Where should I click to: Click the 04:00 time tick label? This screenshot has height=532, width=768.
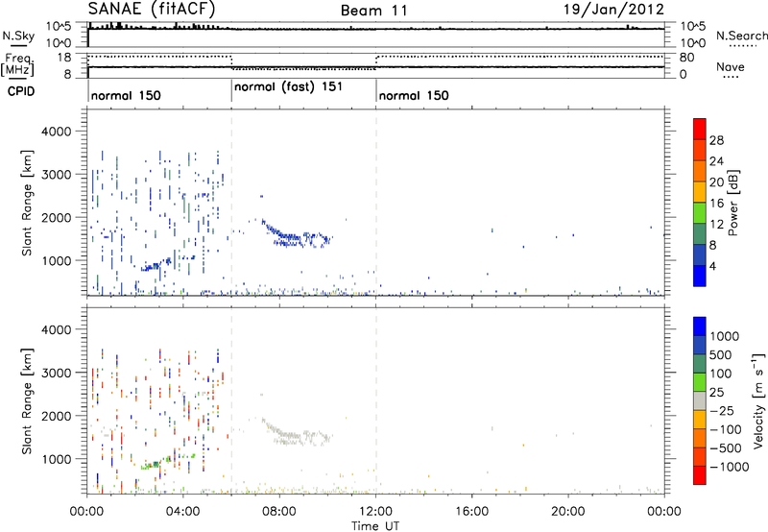[183, 512]
